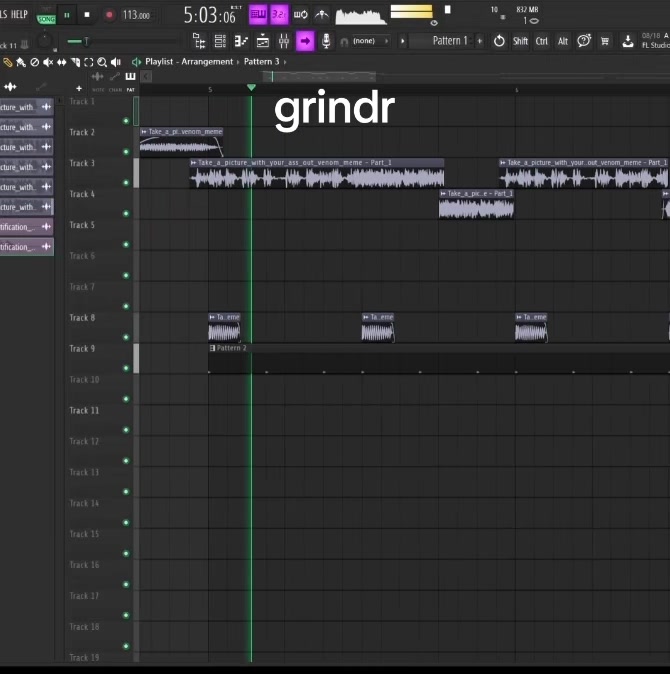
Task: Open the help question-mark bubble icon
Action: click(584, 41)
